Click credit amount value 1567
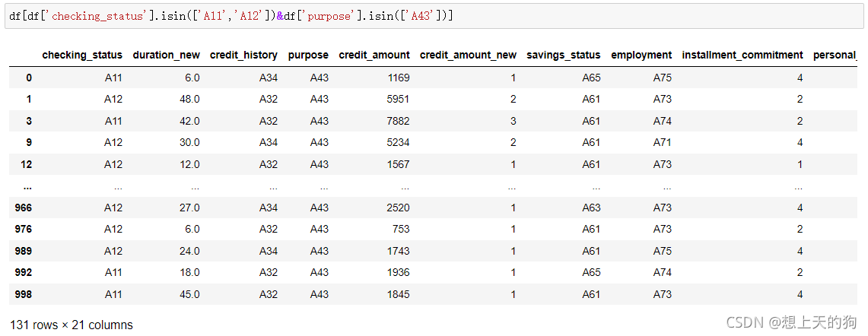The image size is (868, 336). point(399,164)
